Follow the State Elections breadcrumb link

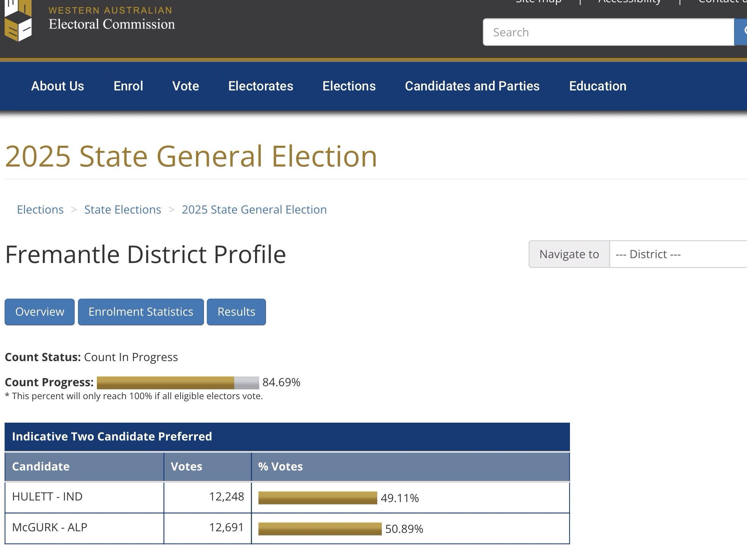point(123,210)
